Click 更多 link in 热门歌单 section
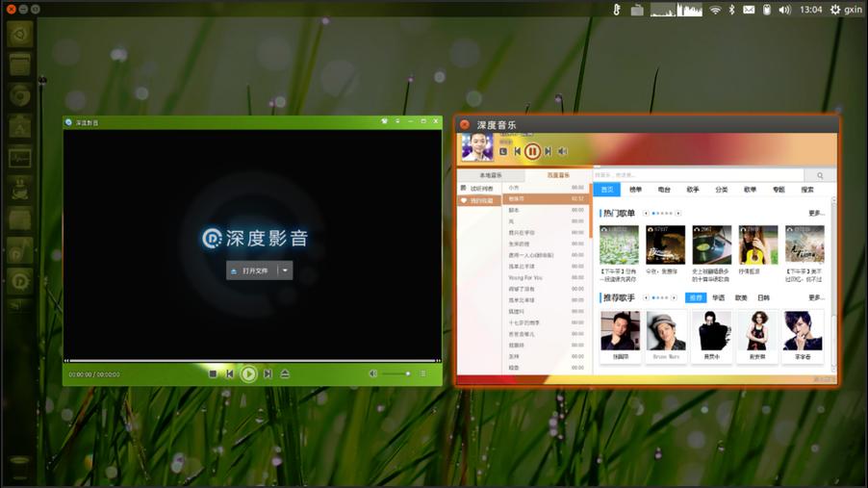 pyautogui.click(x=816, y=214)
